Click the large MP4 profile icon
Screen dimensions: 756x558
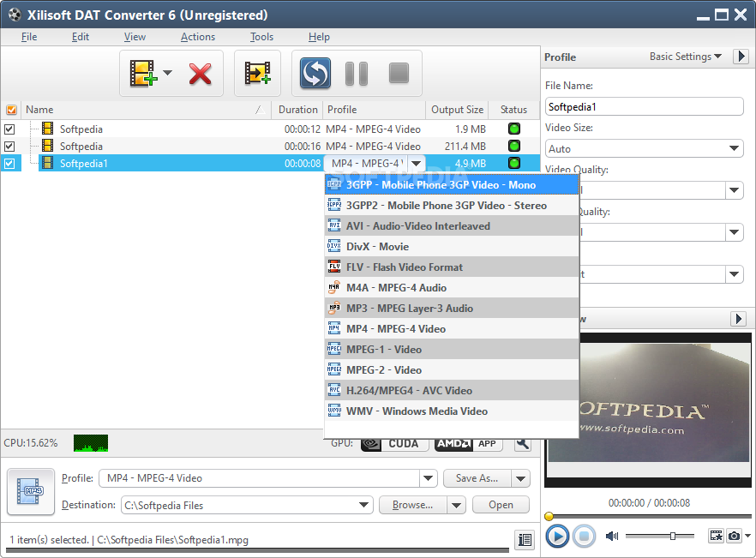(31, 491)
